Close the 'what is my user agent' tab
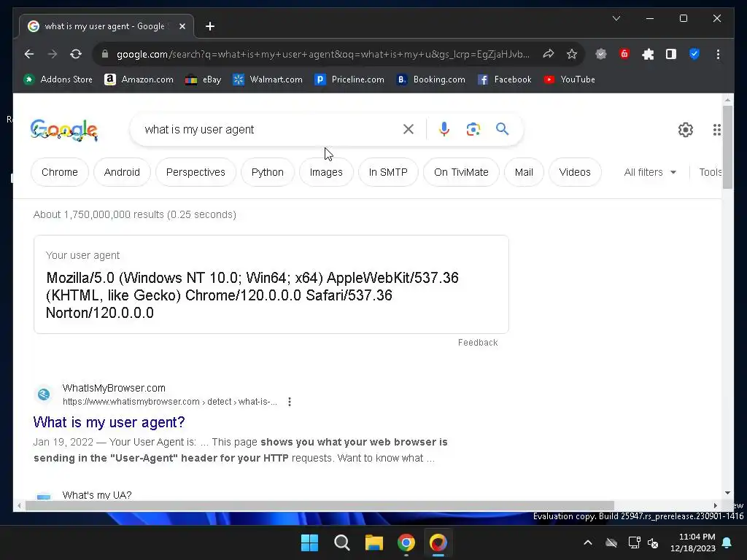The width and height of the screenshot is (747, 560). [182, 26]
